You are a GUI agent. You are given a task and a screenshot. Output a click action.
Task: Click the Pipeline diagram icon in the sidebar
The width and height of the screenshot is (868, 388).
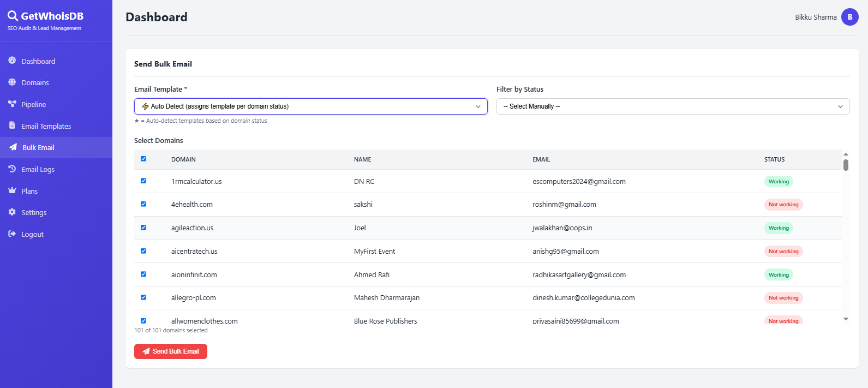[12, 104]
